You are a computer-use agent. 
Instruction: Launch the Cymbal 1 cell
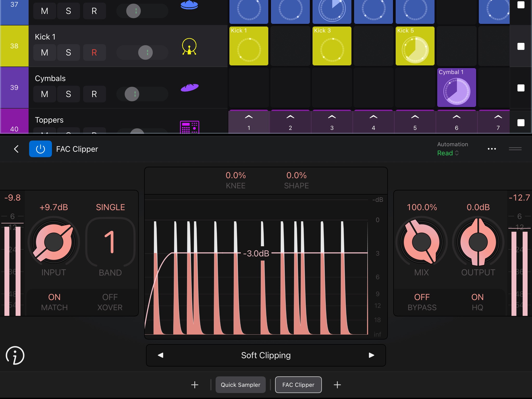pos(457,88)
